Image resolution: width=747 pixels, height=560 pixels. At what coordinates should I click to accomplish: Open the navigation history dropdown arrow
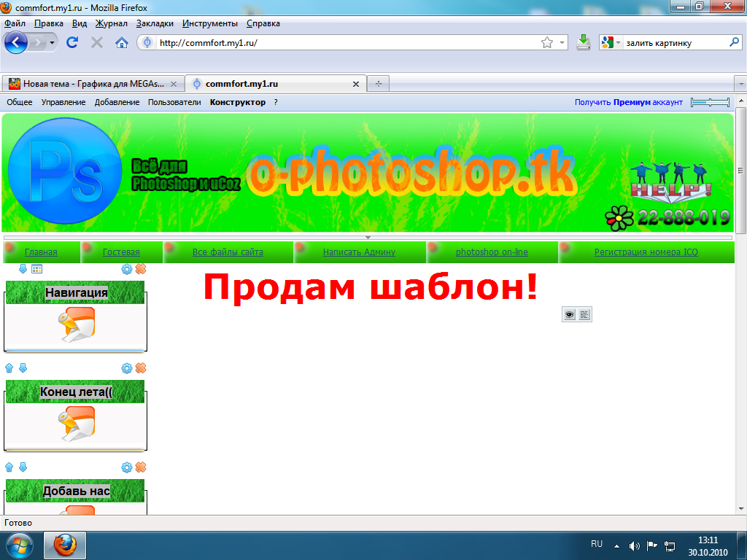pos(53,43)
